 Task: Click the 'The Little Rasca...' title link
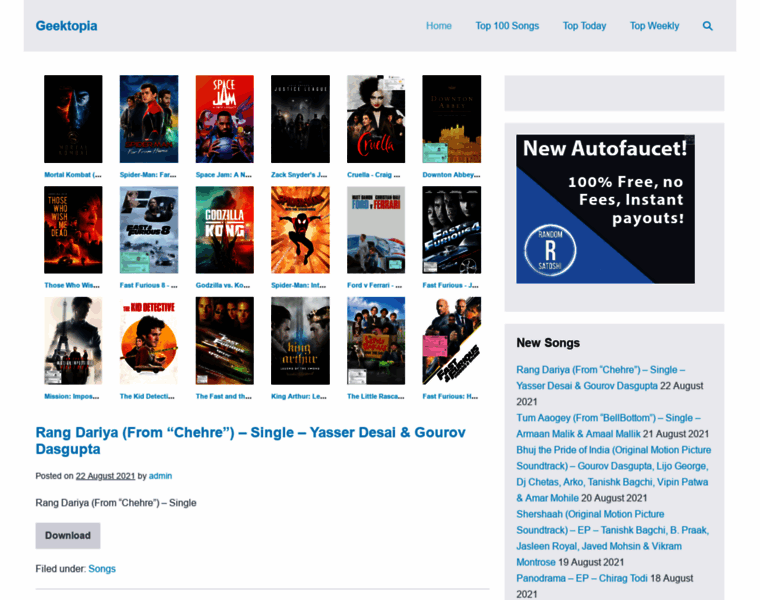(376, 396)
